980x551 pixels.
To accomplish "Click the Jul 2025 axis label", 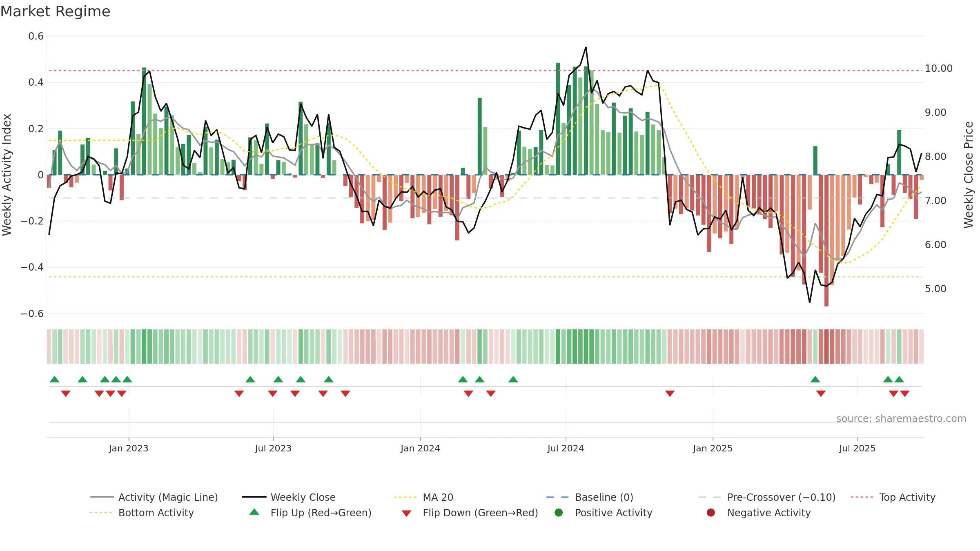I will click(857, 449).
